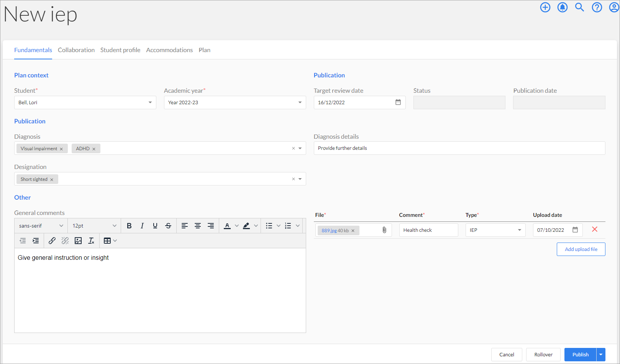Open the user account icon

click(614, 7)
